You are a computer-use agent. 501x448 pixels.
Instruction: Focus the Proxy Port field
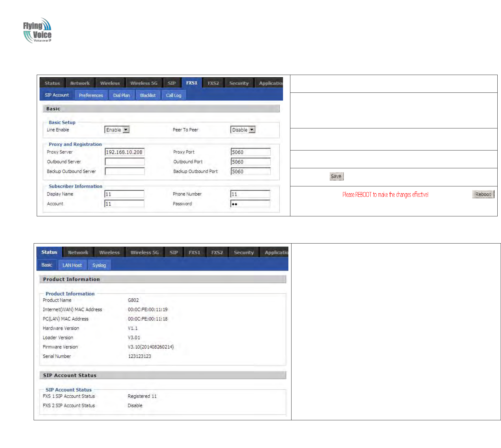(250, 152)
